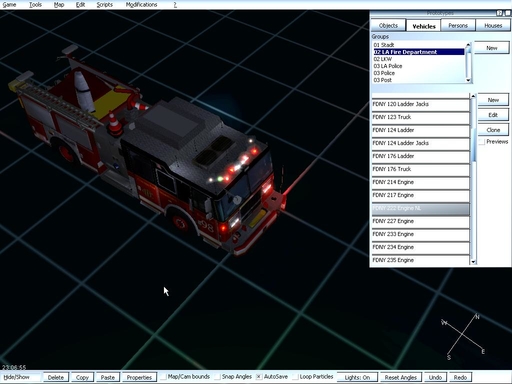512x384 pixels.
Task: Enable the Preview checkbox
Action: [482, 142]
